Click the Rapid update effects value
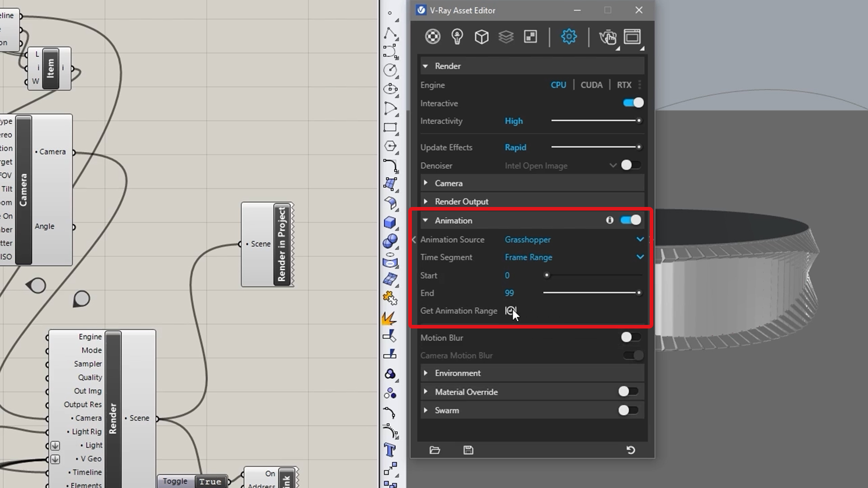 pos(515,147)
